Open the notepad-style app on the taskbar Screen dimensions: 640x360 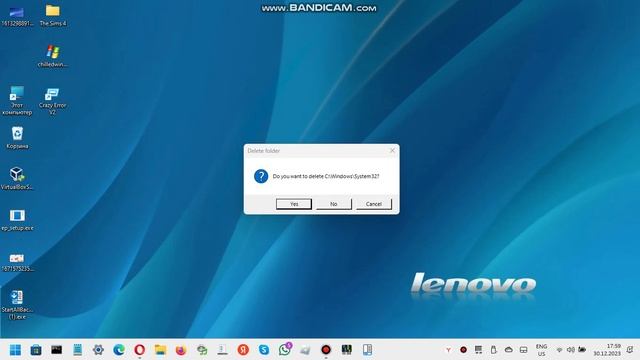coord(78,350)
